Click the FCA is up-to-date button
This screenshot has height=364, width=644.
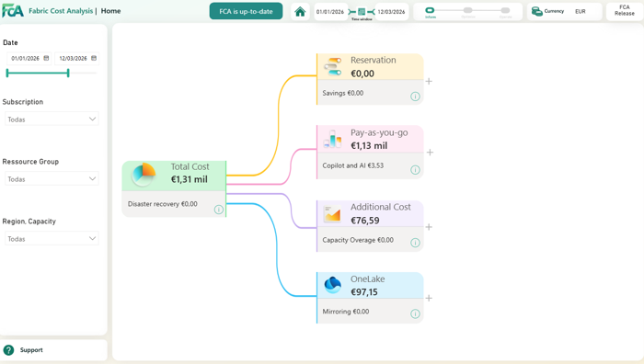tap(246, 11)
